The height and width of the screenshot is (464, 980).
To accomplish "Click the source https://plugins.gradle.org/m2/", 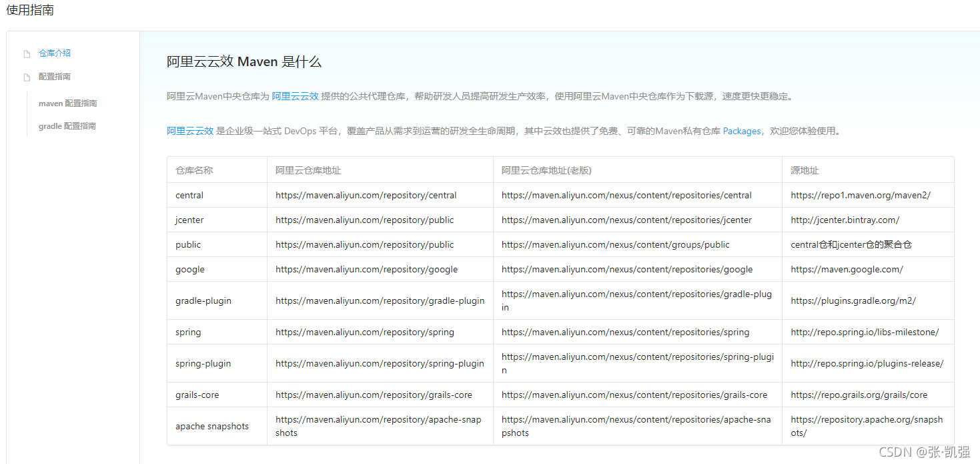I will pos(853,301).
